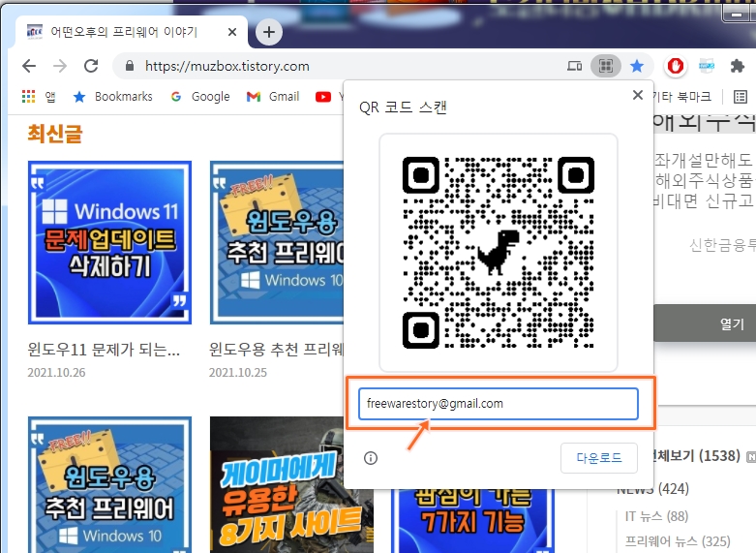Click the 다운로드 button
The height and width of the screenshot is (553, 756).
click(x=599, y=457)
